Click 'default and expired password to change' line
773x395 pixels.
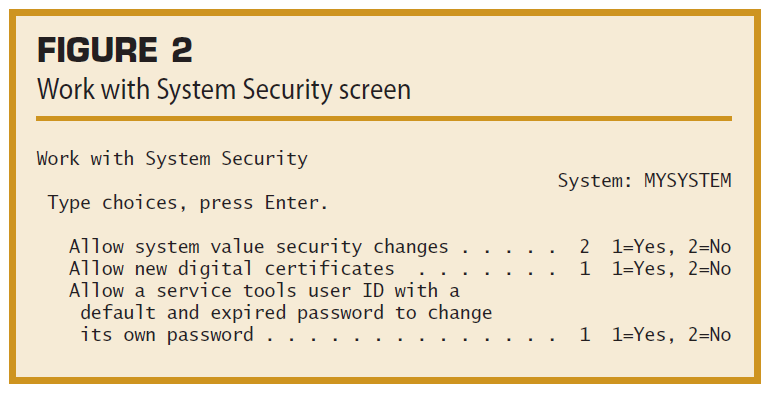286,313
